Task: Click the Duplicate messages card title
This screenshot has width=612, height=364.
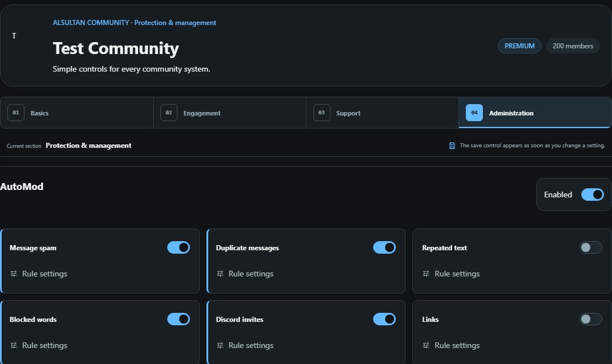Action: (247, 248)
